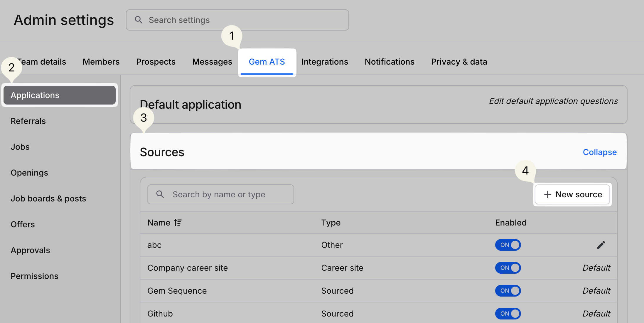Click the New source button
This screenshot has height=323, width=644.
coord(572,194)
